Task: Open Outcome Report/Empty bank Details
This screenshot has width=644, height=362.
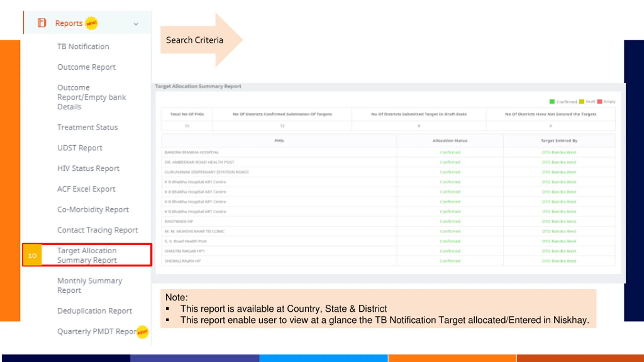Action: tap(92, 97)
